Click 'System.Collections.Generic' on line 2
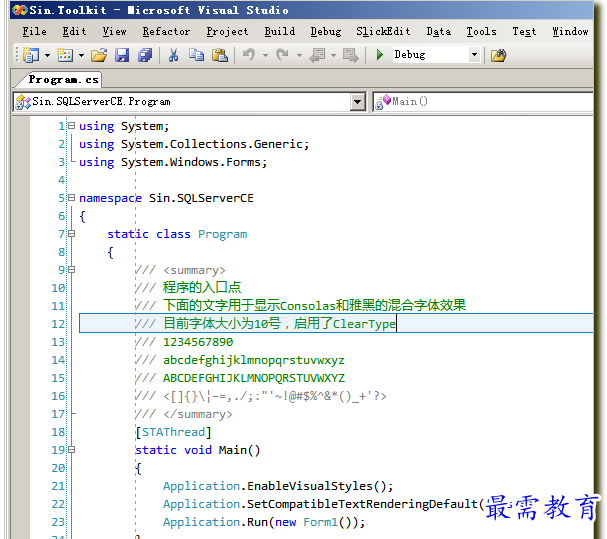607x539 pixels. tap(212, 144)
